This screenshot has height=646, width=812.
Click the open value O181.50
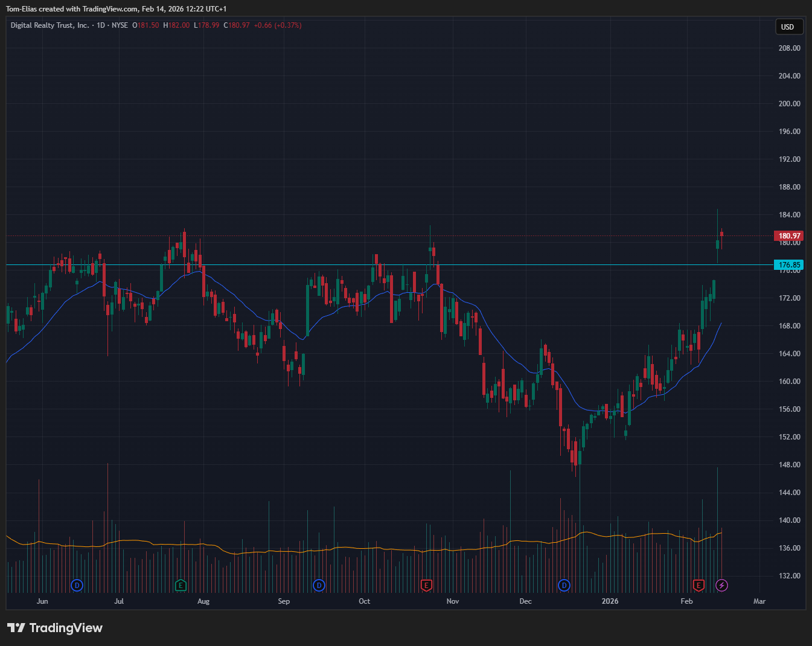pos(146,25)
